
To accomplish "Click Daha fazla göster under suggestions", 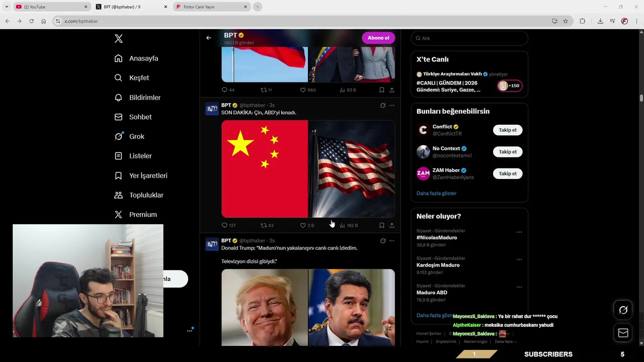I will coord(436,194).
